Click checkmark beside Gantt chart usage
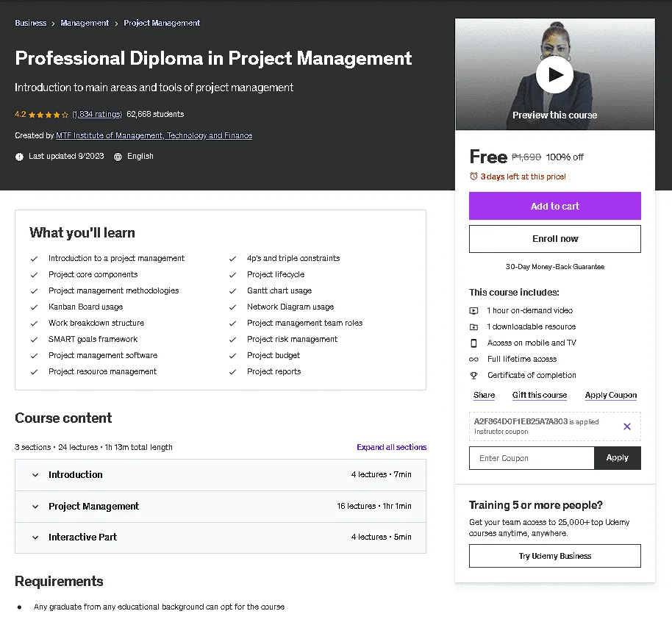Screen dimensions: 672x625 (x=232, y=291)
